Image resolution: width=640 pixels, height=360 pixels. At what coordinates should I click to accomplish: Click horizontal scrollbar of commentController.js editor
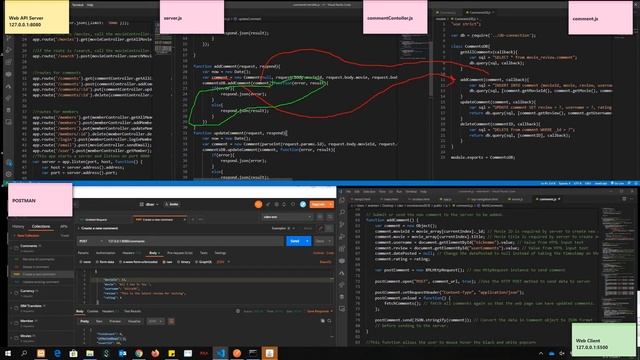click(x=242, y=178)
